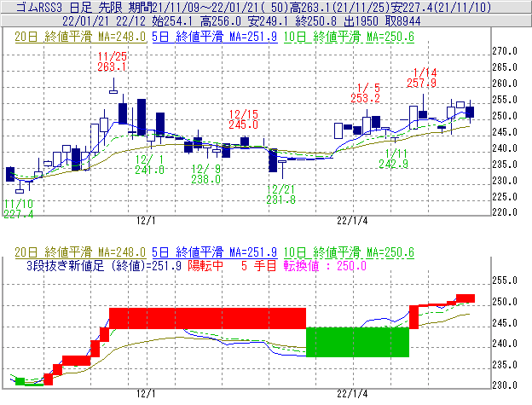532x405 pixels.
Task: Select the 10日 終値平滑 legend in lower chart
Action: point(349,252)
